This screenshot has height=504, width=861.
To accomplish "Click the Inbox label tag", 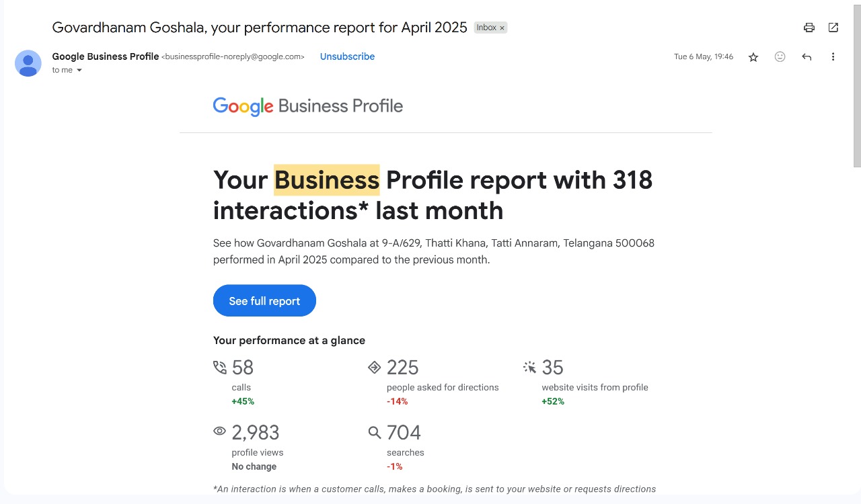I will tap(486, 28).
